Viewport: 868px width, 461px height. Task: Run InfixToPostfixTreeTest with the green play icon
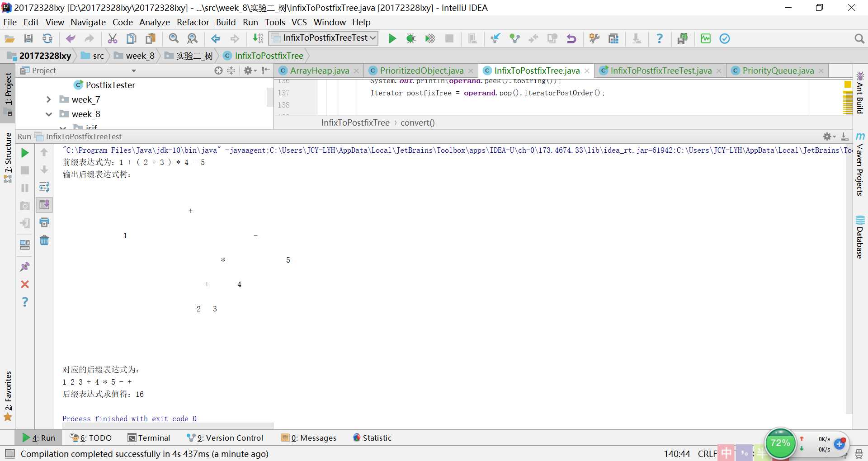tap(392, 39)
